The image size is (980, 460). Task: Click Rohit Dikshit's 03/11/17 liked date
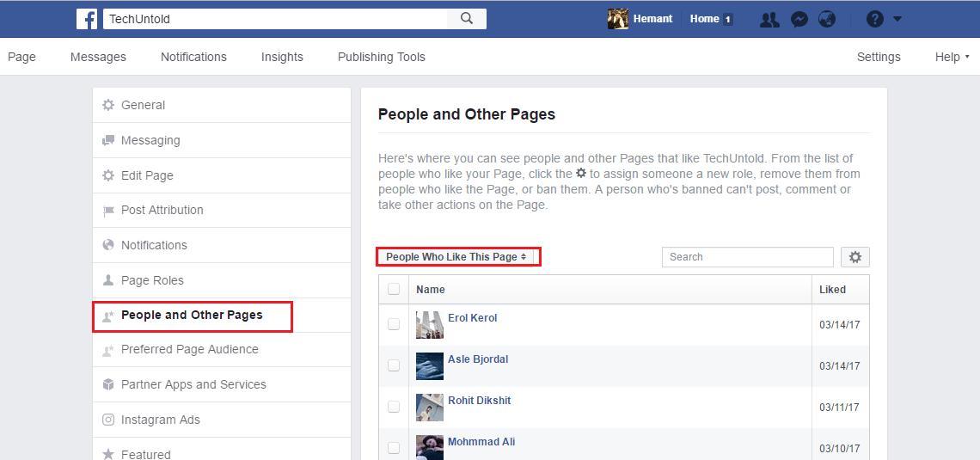click(x=839, y=408)
